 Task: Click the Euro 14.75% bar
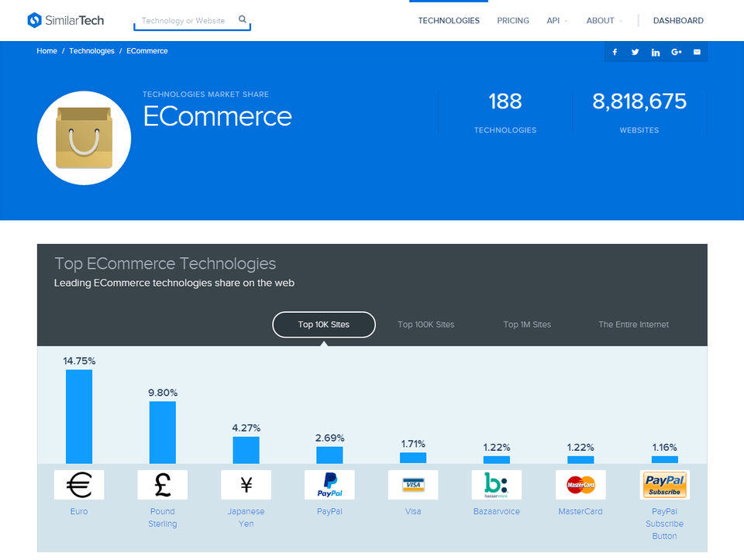(x=79, y=417)
